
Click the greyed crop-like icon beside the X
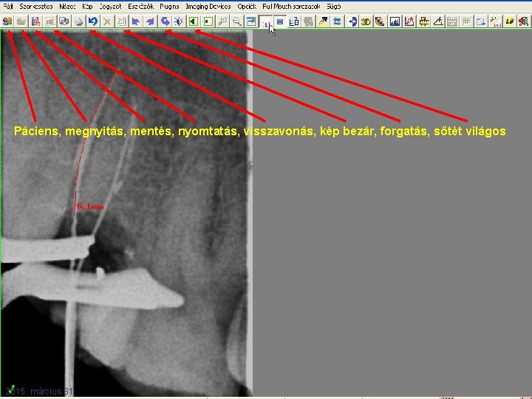click(121, 21)
